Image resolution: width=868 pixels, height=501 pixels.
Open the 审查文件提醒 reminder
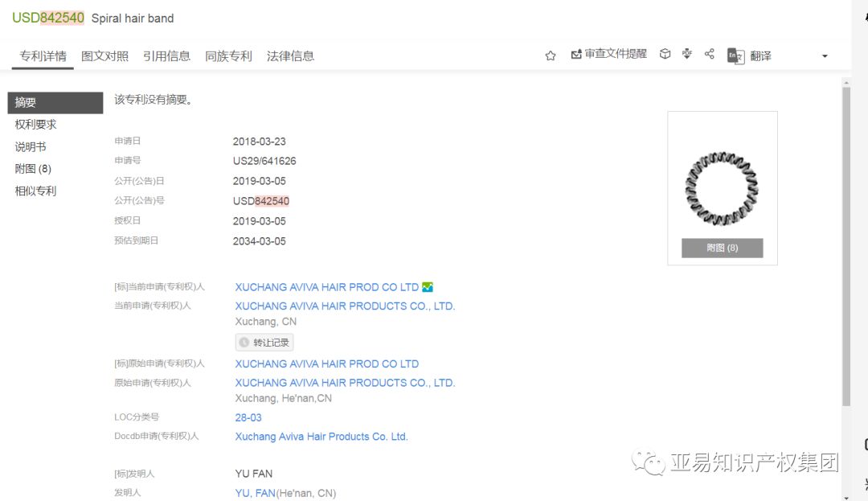(609, 54)
